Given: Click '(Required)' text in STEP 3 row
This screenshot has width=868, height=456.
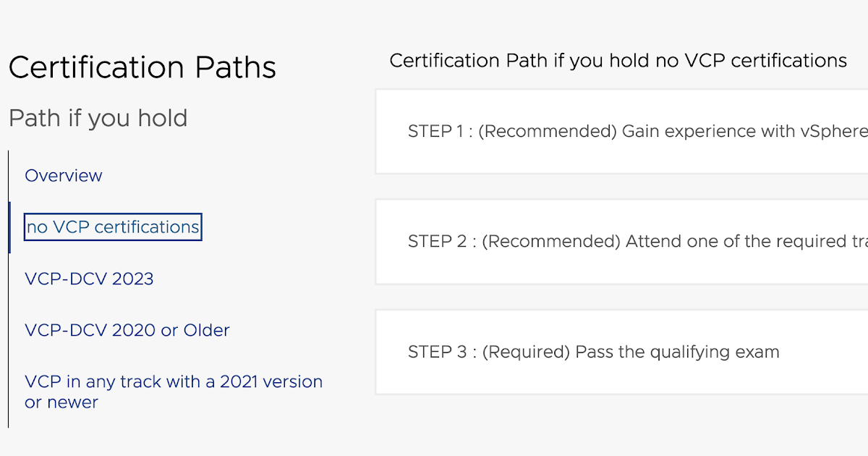Looking at the screenshot, I should [x=526, y=352].
